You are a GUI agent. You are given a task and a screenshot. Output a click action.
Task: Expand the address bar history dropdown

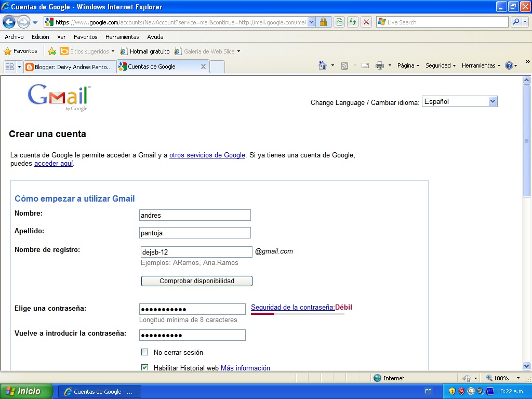pos(311,22)
